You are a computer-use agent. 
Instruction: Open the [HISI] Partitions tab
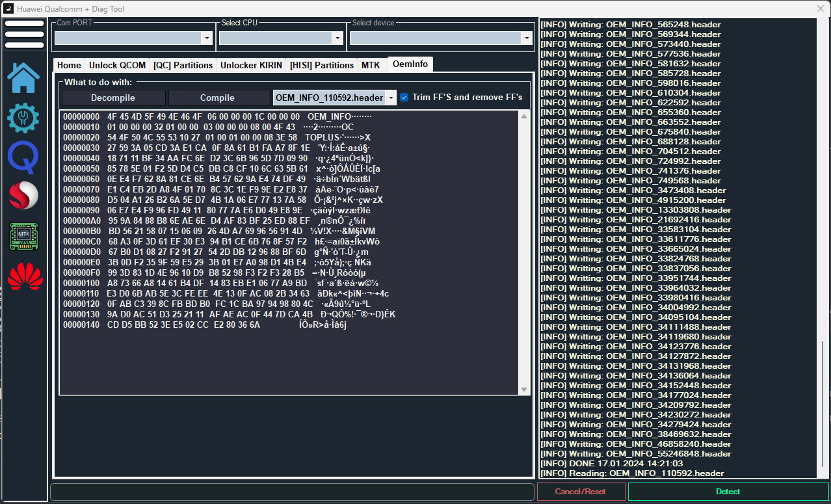click(322, 65)
